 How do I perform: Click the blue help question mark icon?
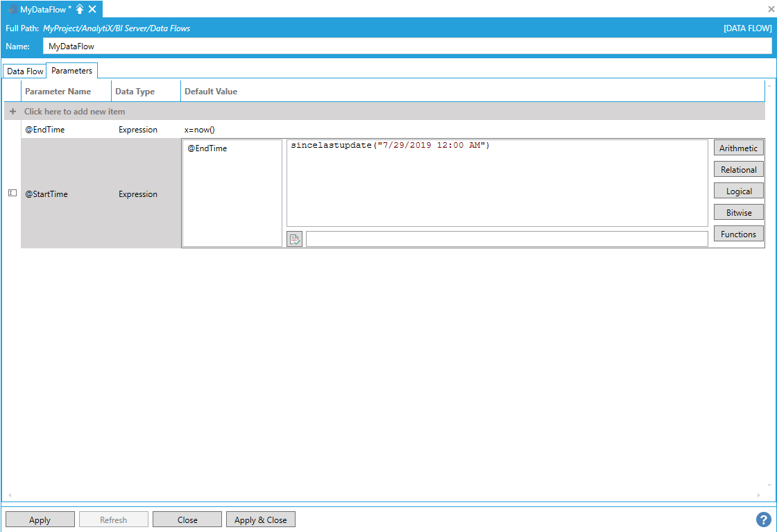pos(763,520)
